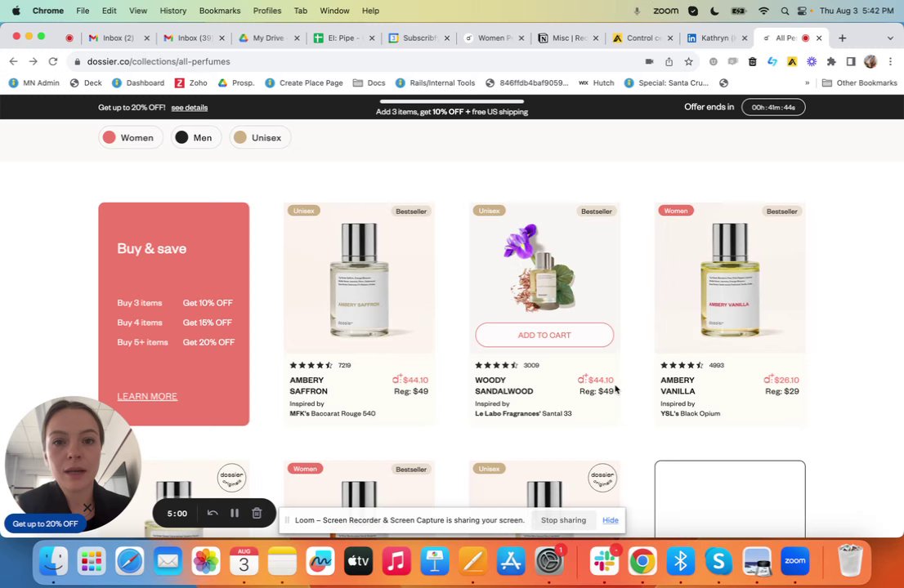Click the Ambery Saffron bottle image
Viewport: 904px width, 588px height.
click(359, 279)
